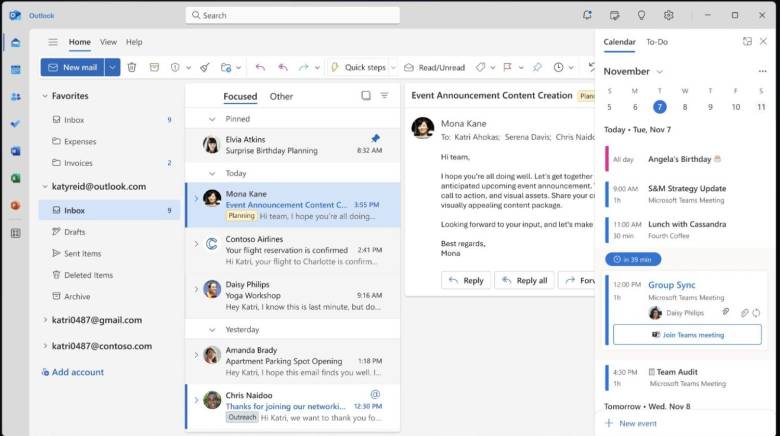
Task: Click the Reply all icon in toolbar
Action: coord(283,67)
